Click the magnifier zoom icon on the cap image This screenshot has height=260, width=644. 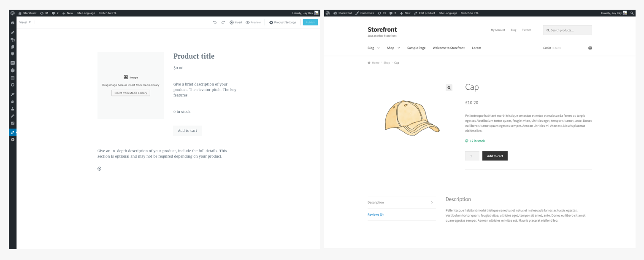click(449, 88)
